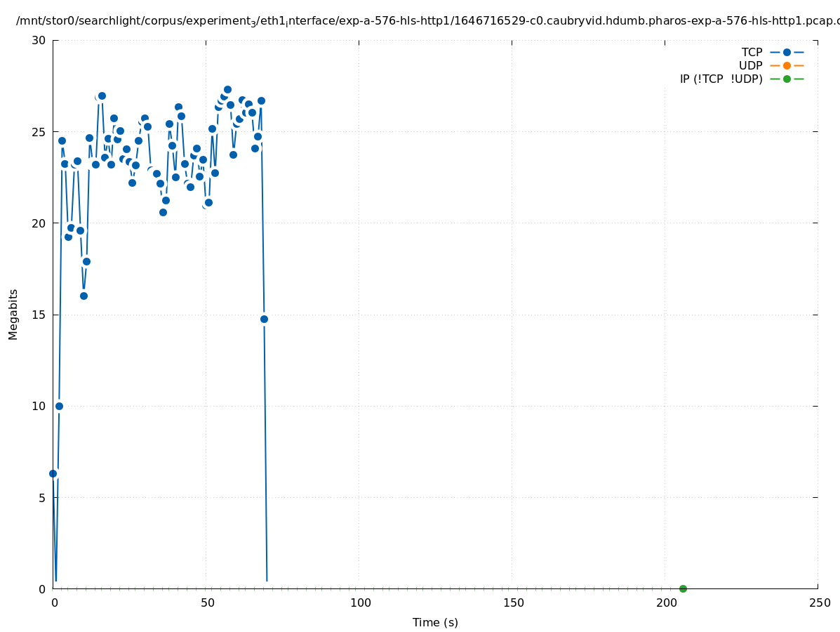840x632 pixels.
Task: Click the Megabits y-axis label
Action: (x=13, y=314)
